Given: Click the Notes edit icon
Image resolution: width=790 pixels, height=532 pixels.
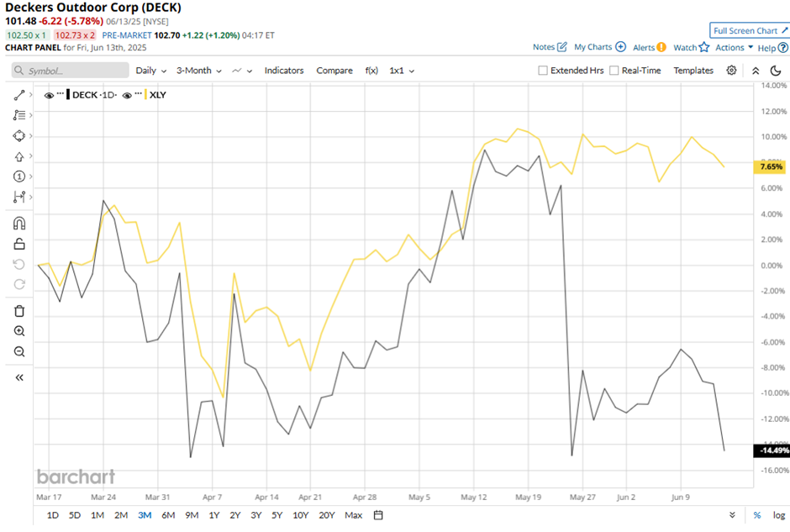Looking at the screenshot, I should (562, 47).
